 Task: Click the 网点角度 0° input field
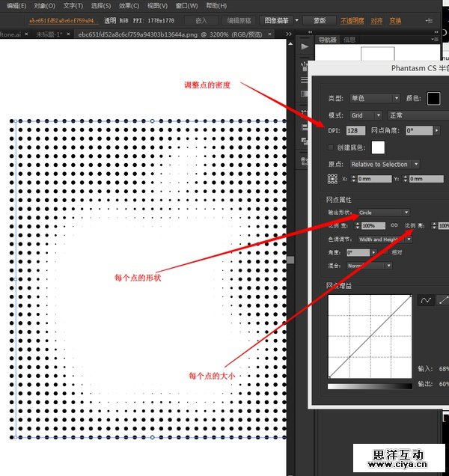pyautogui.click(x=419, y=130)
